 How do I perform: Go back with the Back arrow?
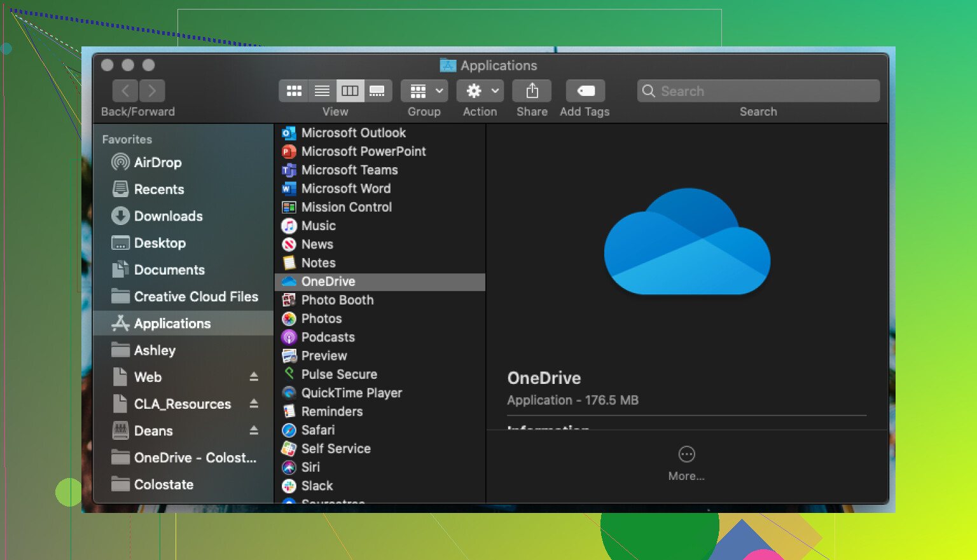[x=125, y=91]
